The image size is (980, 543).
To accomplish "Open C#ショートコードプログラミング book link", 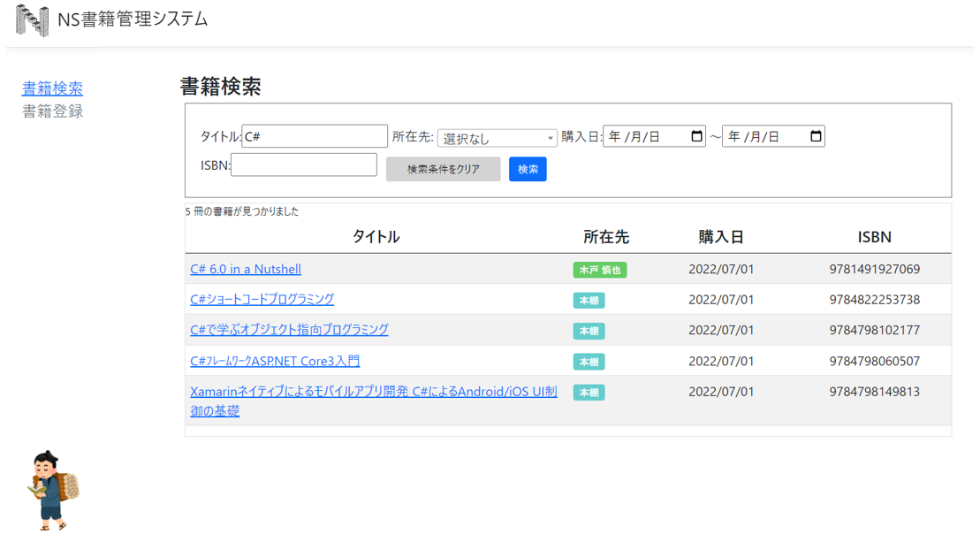I will pos(262,300).
